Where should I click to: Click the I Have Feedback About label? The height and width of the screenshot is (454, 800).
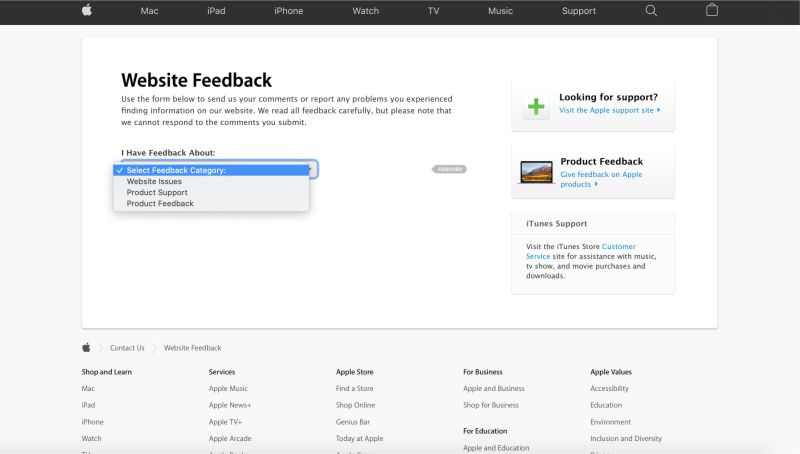pos(168,153)
